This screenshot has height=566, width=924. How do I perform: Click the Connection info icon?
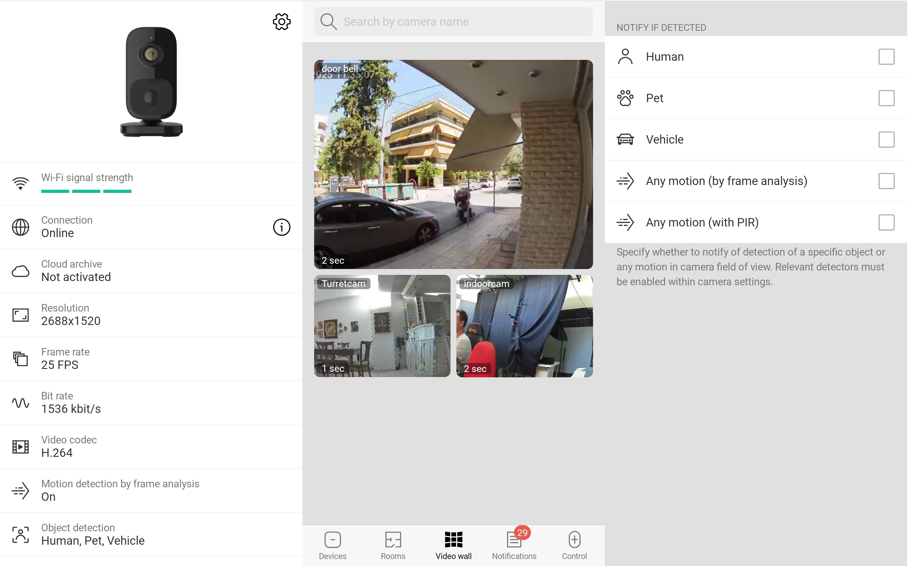[281, 227]
